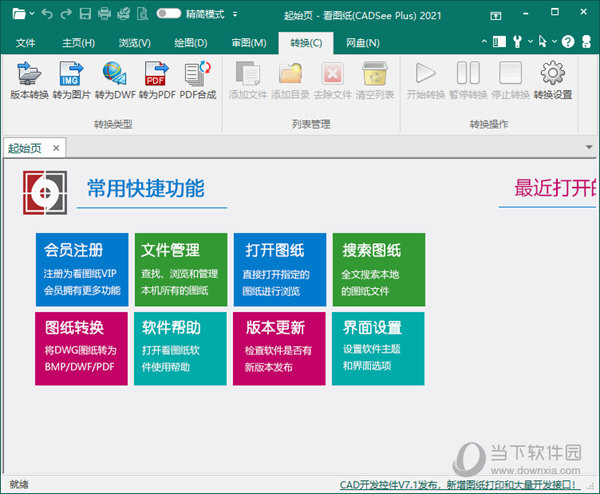This screenshot has width=600, height=494.
Task: Toggle the 精简模式 switch
Action: pyautogui.click(x=169, y=14)
